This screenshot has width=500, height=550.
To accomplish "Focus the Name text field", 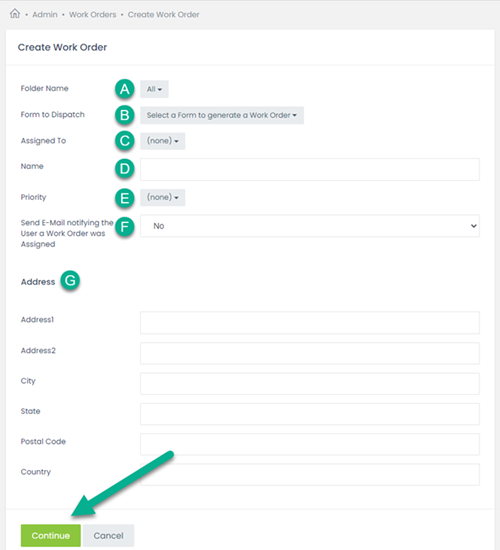I will (x=310, y=169).
